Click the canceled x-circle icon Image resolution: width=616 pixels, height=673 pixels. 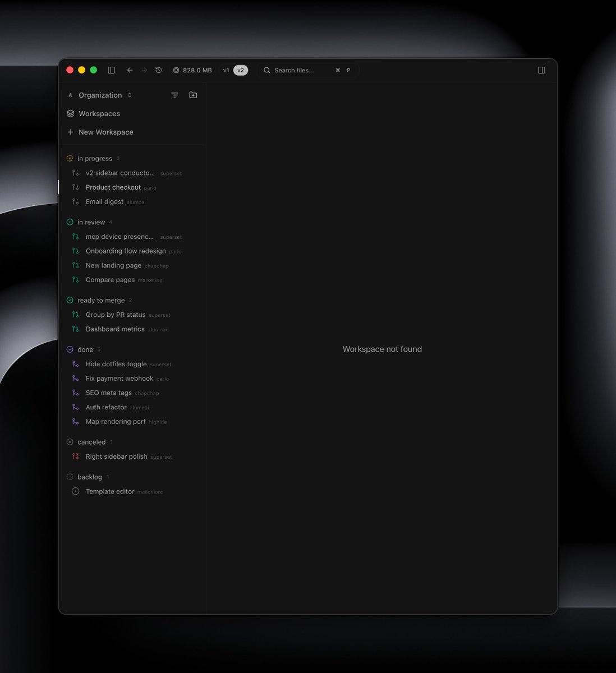(x=70, y=442)
